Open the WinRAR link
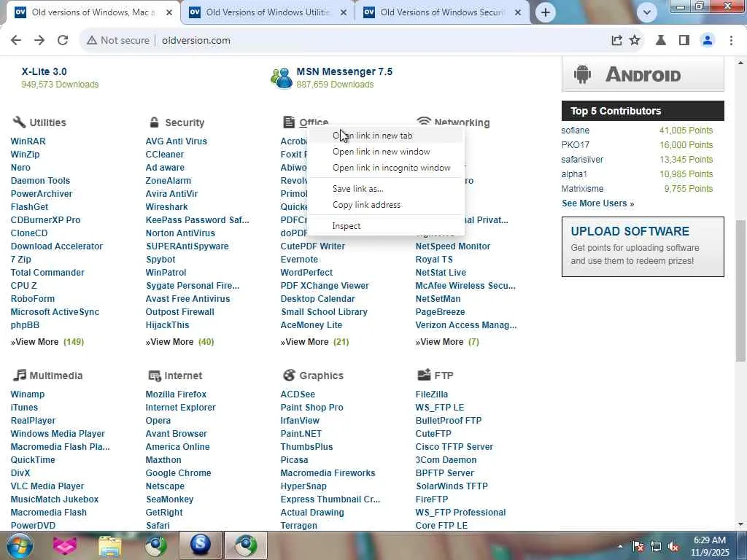 point(28,141)
